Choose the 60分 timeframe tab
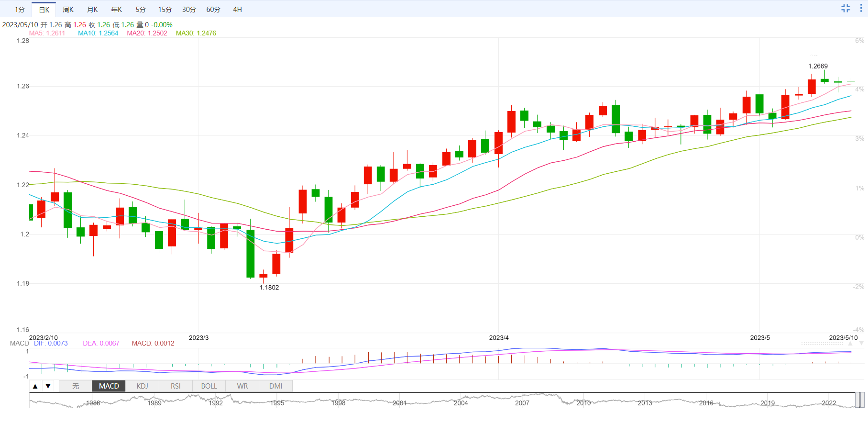The width and height of the screenshot is (868, 424). tap(213, 10)
